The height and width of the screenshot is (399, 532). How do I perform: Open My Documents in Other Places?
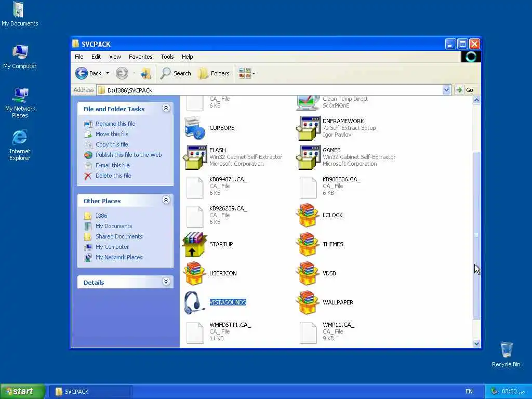tap(114, 226)
